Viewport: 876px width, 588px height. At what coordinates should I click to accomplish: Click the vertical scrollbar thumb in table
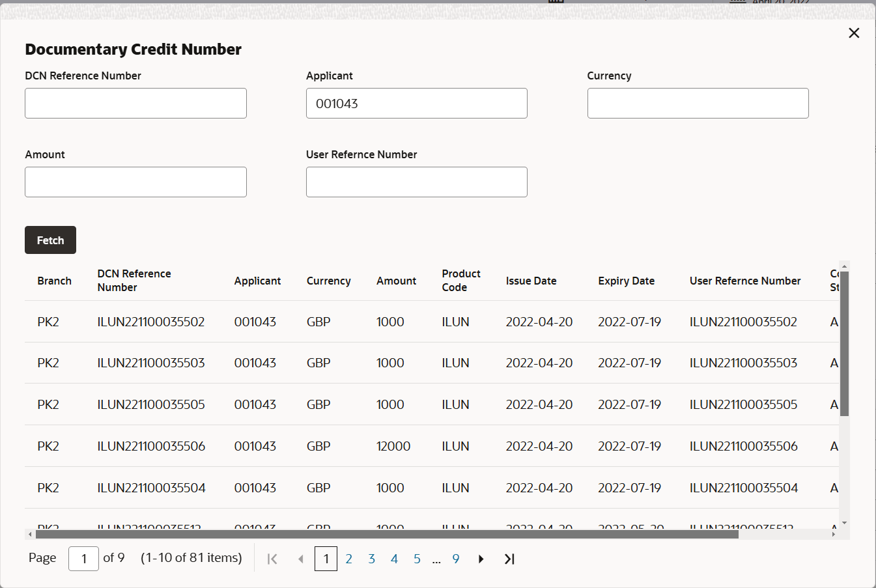(x=844, y=343)
